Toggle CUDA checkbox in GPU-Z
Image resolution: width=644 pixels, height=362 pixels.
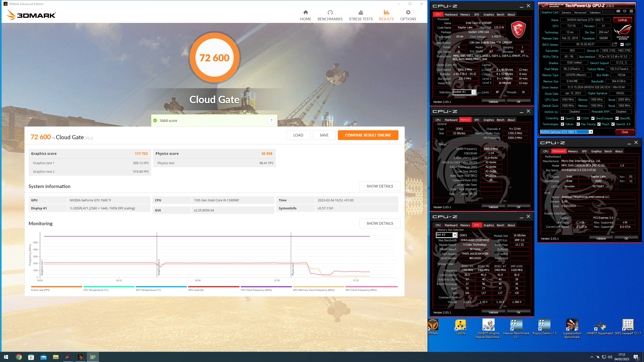point(578,118)
